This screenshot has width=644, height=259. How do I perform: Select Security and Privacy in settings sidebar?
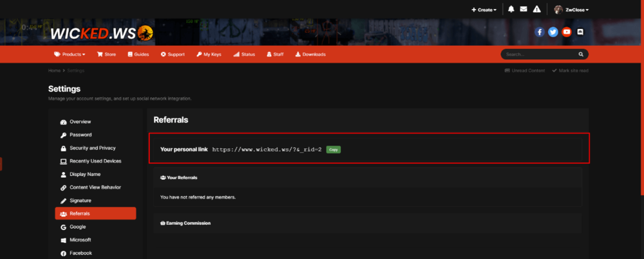pos(92,148)
